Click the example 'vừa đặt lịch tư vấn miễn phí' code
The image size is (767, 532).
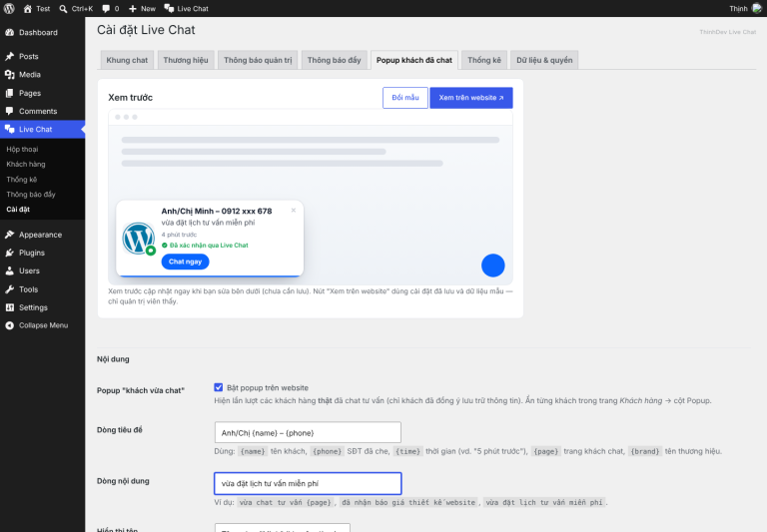544,502
